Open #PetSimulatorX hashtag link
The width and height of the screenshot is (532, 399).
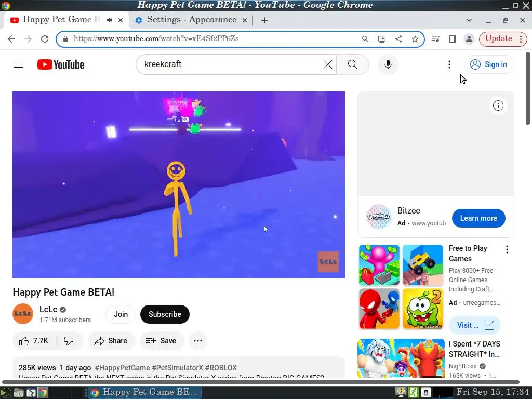click(178, 368)
